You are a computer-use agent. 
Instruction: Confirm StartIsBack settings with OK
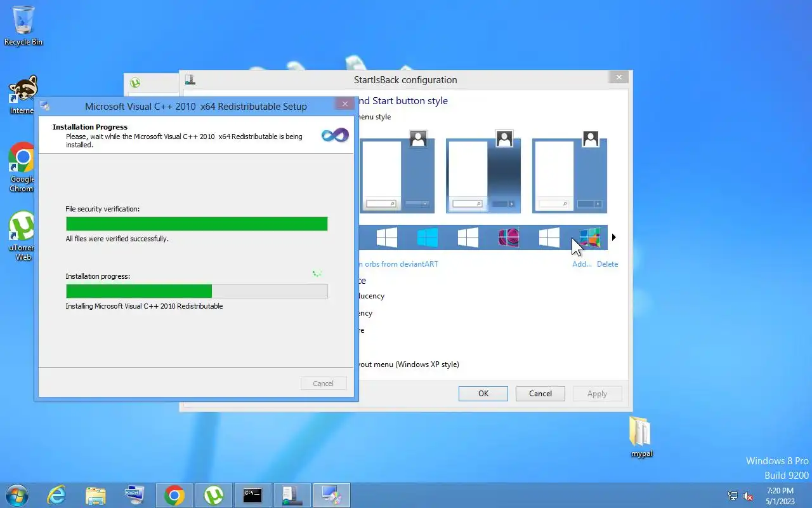click(483, 394)
